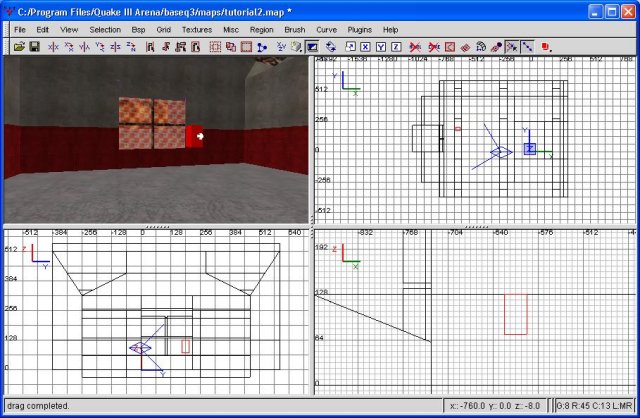Click the 'G:8 R:45 C:13 L:MR' status text
Screen dimensions: 640x418
[x=594, y=406]
